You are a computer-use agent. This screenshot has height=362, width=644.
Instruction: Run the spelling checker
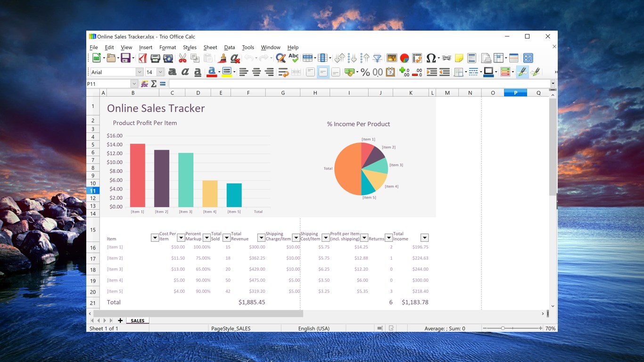point(293,58)
